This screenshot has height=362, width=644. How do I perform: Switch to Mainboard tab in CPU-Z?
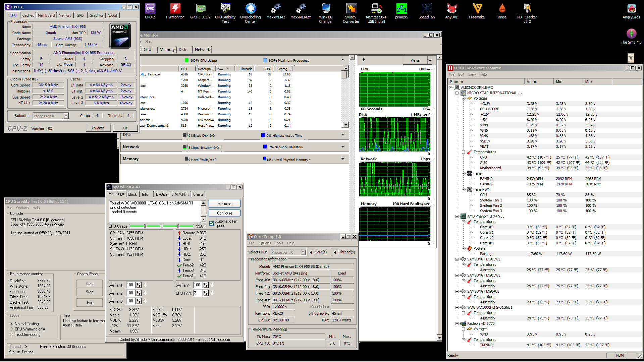46,15
